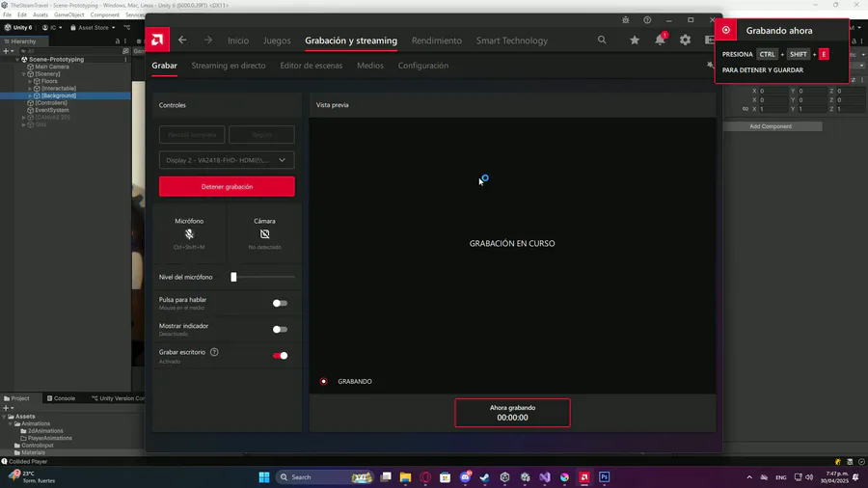Open Scene-Prototyping scene options kebab menu
Screen dimensions: 868x488
(x=125, y=59)
